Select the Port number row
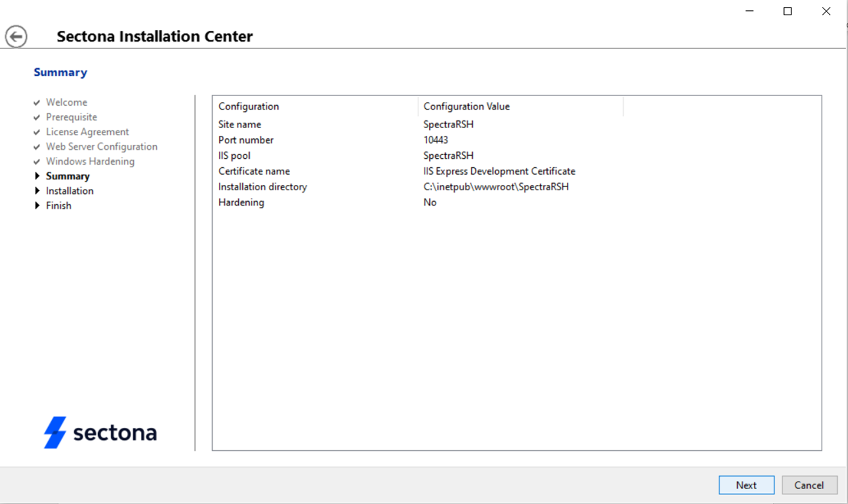848x504 pixels. [246, 140]
